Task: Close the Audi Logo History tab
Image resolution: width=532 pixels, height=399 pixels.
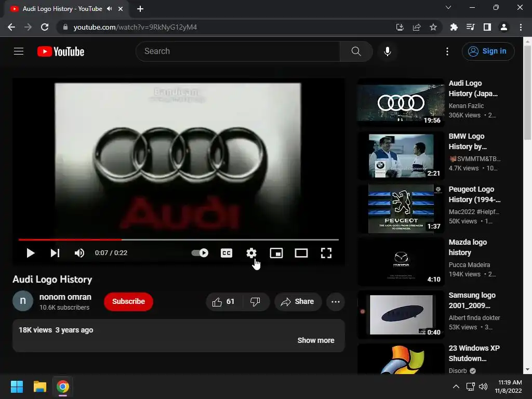Action: (121, 9)
